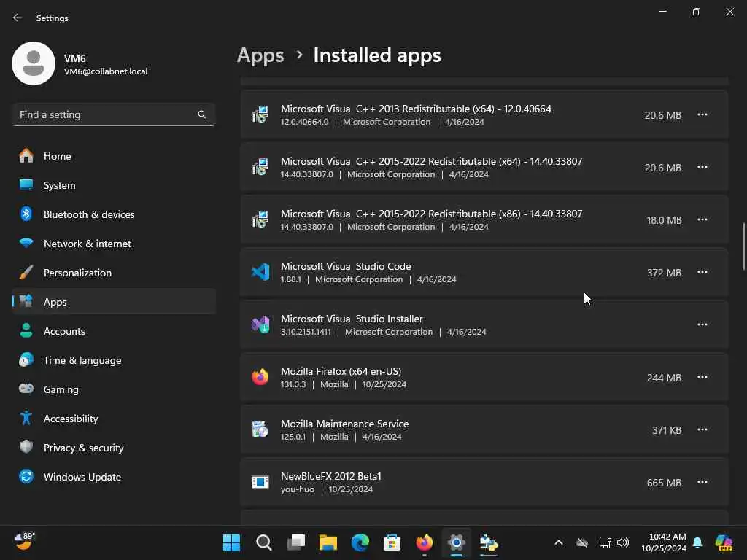The image size is (747, 560).
Task: Click the Apps breadcrumb link
Action: tap(260, 55)
